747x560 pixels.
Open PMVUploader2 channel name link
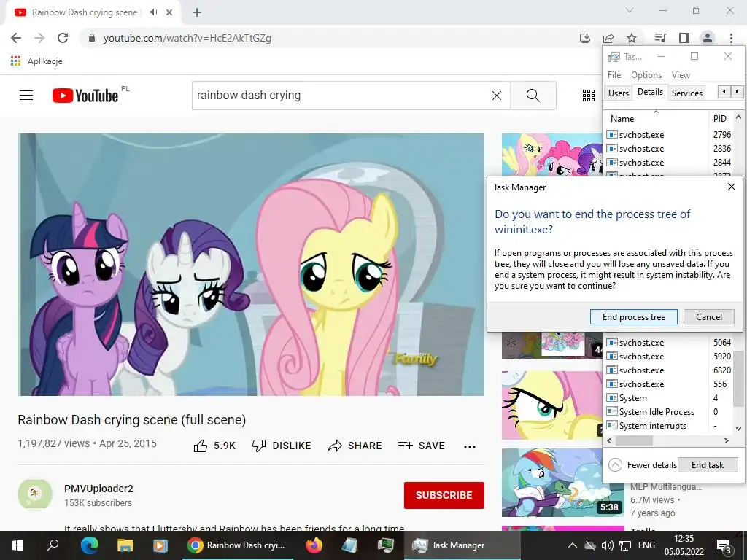coord(98,489)
